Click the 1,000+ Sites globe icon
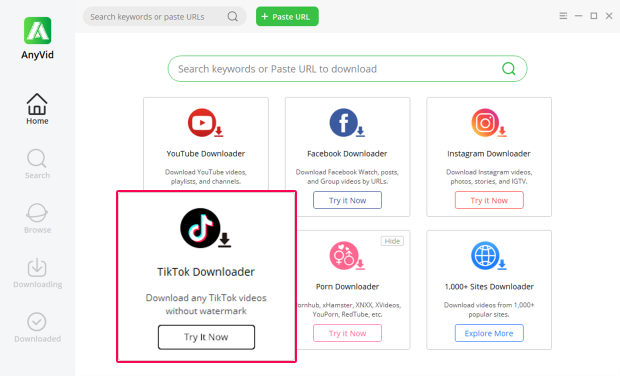 488,256
